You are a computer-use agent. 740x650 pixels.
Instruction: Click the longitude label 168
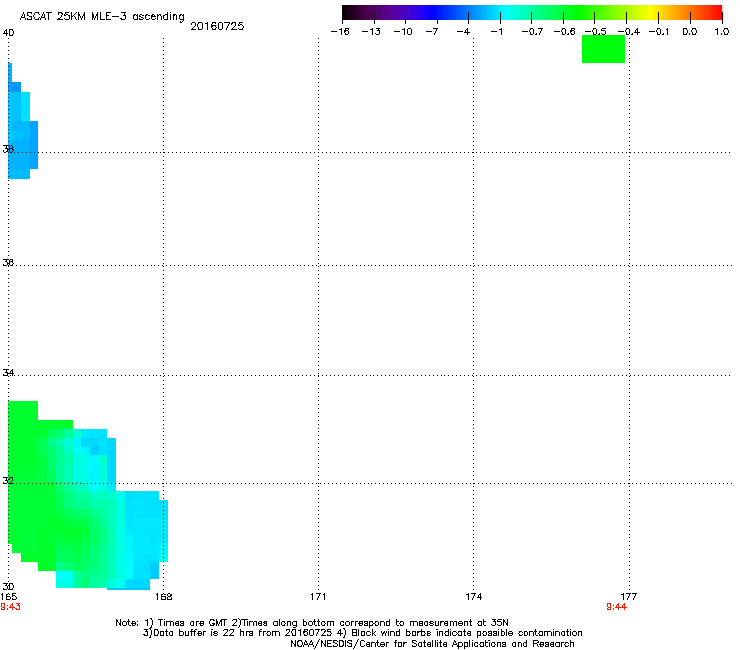click(x=164, y=597)
